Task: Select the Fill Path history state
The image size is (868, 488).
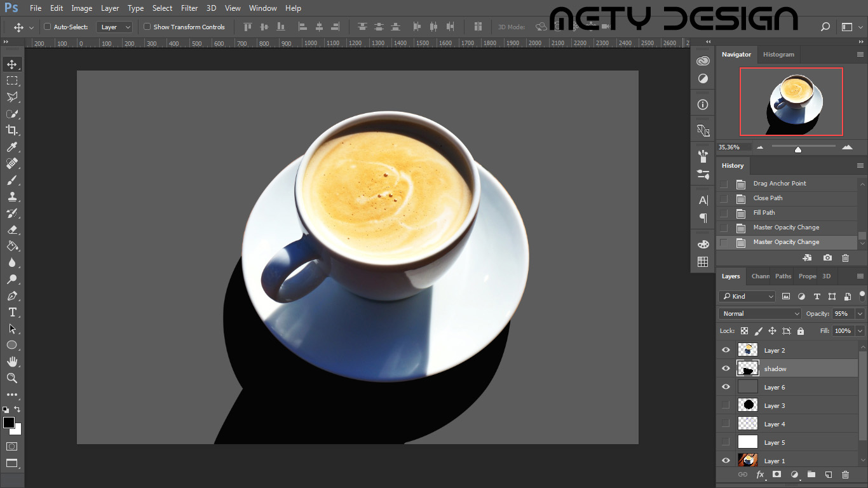Action: pos(787,213)
